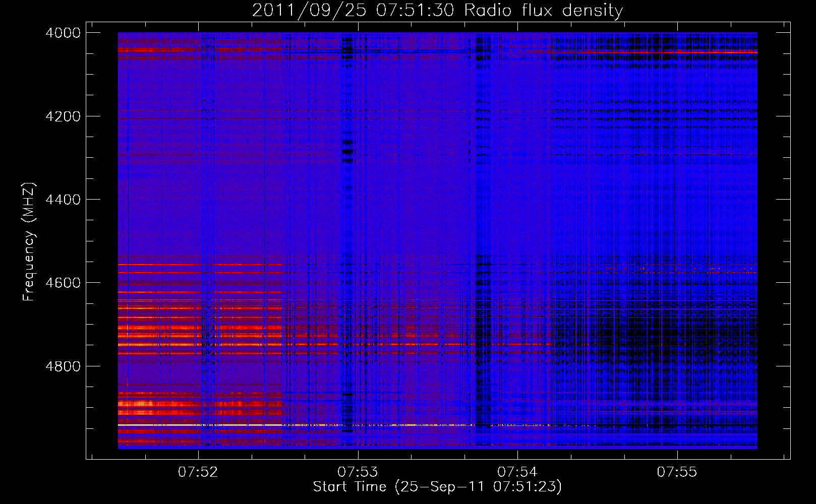The width and height of the screenshot is (816, 504).
Task: Click the plot title "2011/09/25 07:51:30 Radio flux density"
Action: point(437,11)
